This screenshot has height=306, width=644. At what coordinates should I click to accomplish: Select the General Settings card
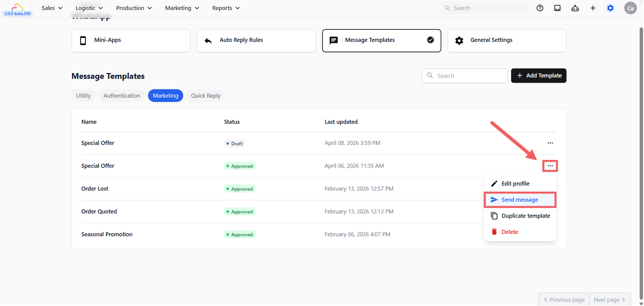pos(507,40)
